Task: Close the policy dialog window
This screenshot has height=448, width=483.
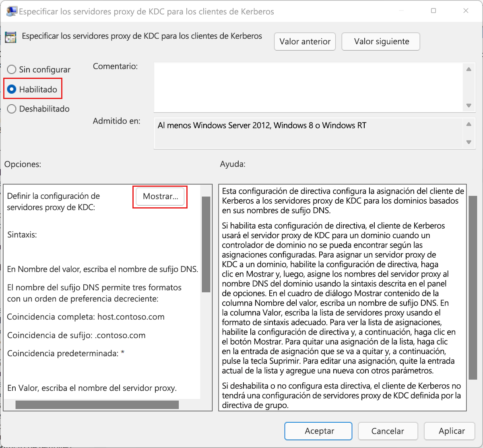Action: point(466,11)
